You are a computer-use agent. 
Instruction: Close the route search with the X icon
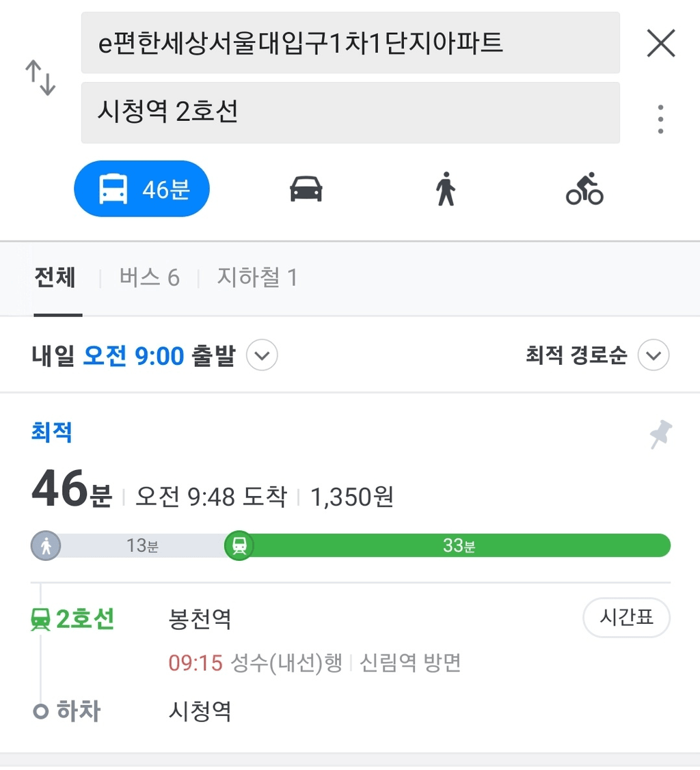pos(661,43)
